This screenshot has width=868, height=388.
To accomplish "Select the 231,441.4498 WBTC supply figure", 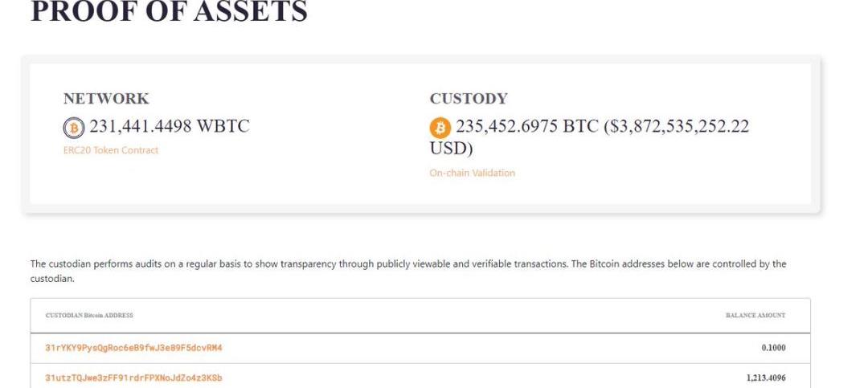I will [169, 127].
